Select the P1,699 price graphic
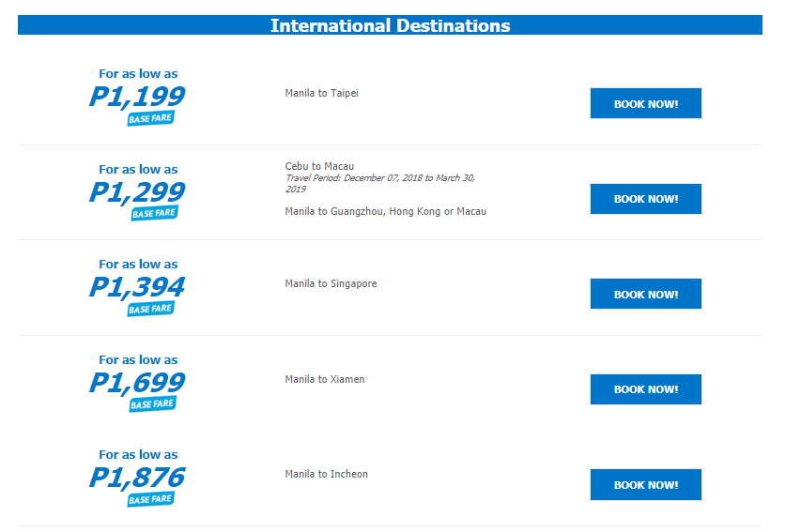Image resolution: width=801 pixels, height=532 pixels. [x=137, y=383]
